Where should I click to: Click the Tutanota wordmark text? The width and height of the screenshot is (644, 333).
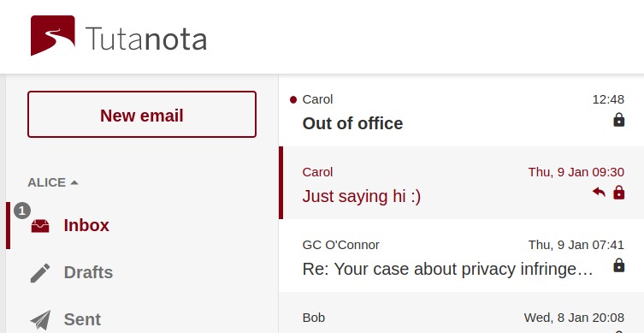(x=146, y=39)
